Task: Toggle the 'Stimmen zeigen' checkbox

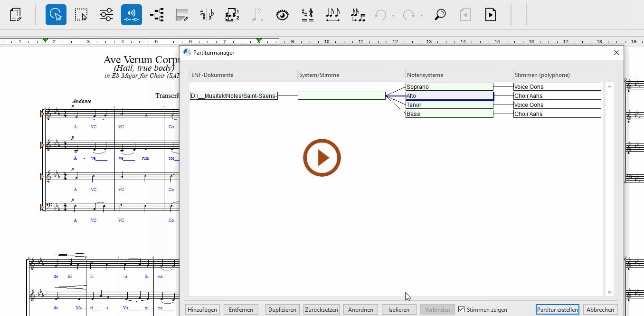Action: tap(461, 309)
